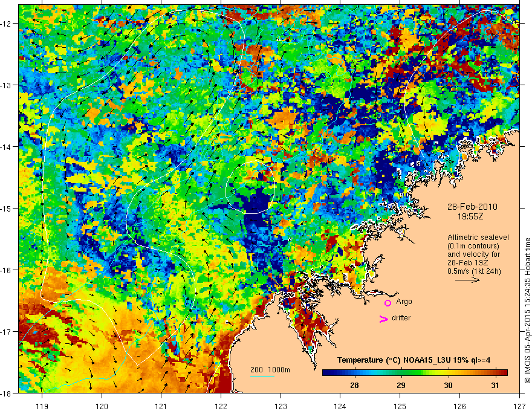
Task: Click the 0.5m/s velocity scale arrow
Action: coord(467,280)
